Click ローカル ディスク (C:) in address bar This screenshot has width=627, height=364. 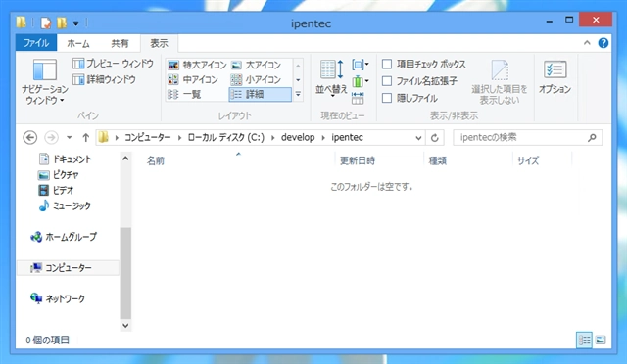pos(226,137)
